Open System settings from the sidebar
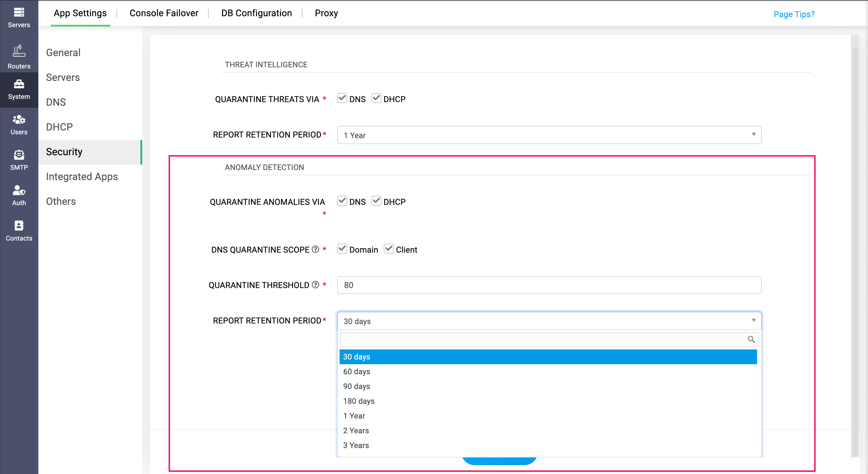The image size is (868, 474). click(19, 88)
